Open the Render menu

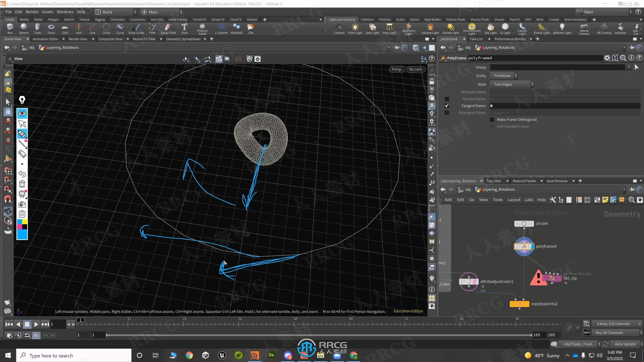point(32,12)
